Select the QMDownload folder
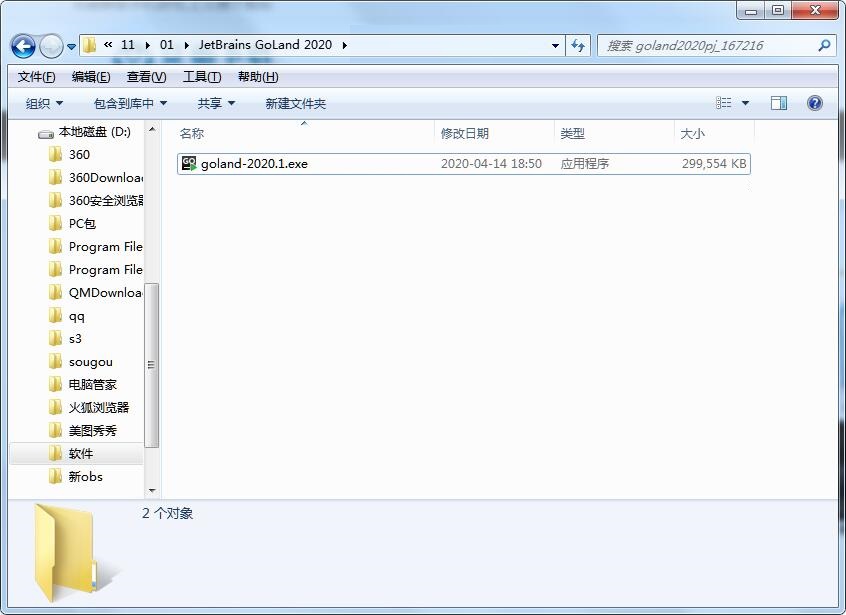Screen dimensions: 846x615 [105, 292]
